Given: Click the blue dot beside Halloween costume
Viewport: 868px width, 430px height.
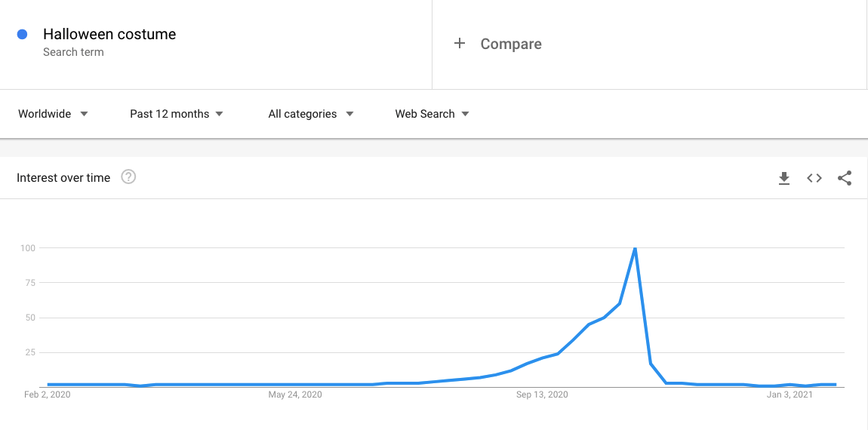Looking at the screenshot, I should click(23, 34).
